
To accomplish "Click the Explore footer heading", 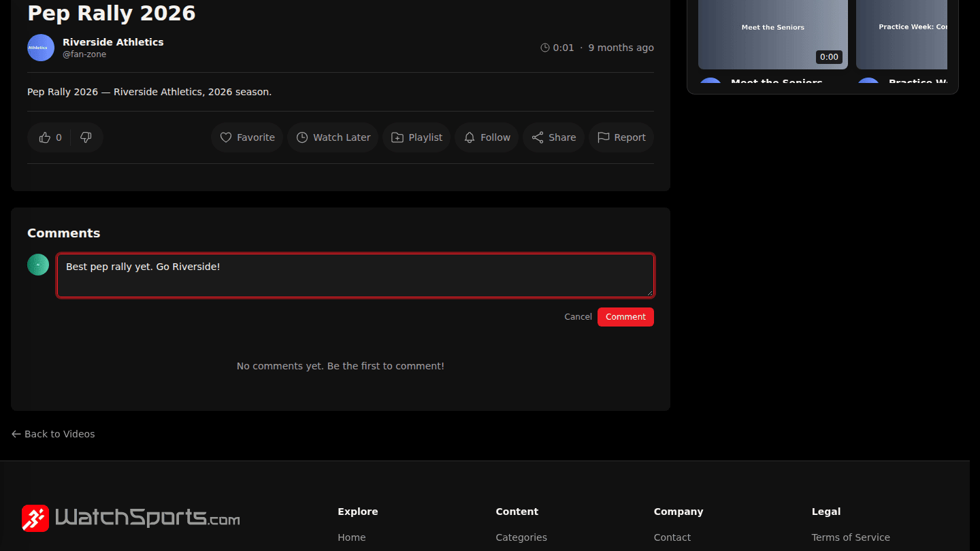I will point(358,512).
